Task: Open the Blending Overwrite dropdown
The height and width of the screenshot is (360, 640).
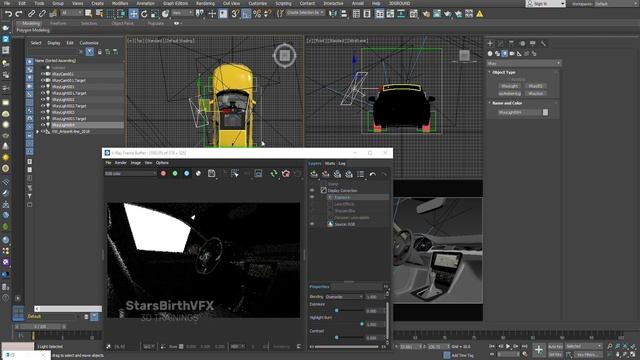Action: coord(344,297)
